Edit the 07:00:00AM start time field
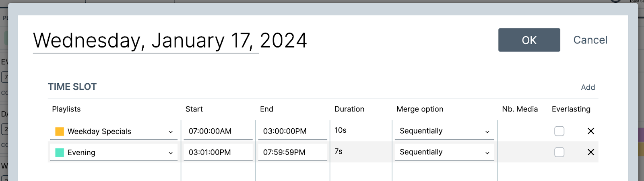The image size is (644, 181). [218, 131]
